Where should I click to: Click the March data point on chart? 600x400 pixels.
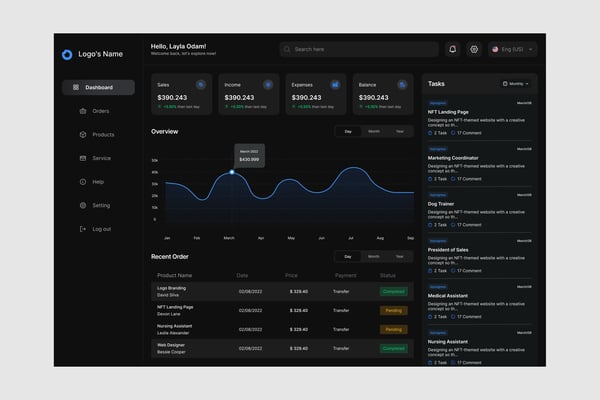click(232, 172)
